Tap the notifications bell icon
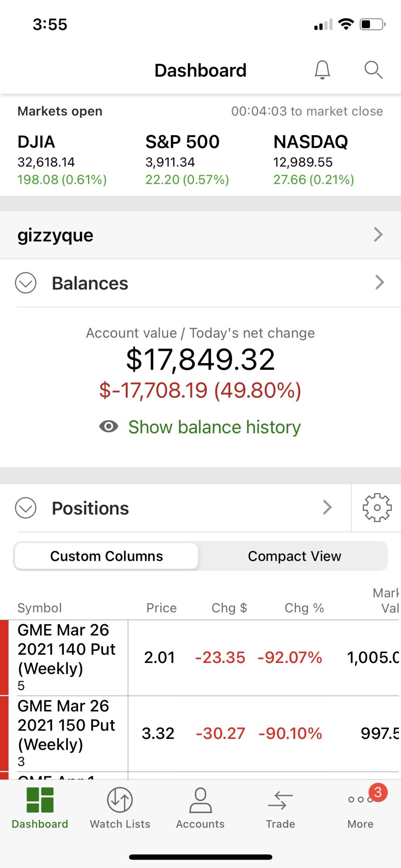401x868 pixels. pos(322,70)
